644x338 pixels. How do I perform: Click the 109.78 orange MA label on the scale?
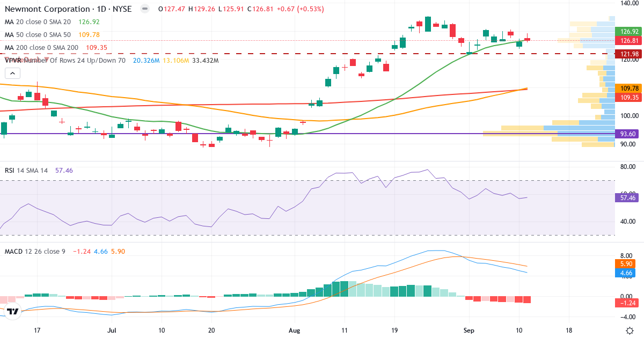pos(627,88)
